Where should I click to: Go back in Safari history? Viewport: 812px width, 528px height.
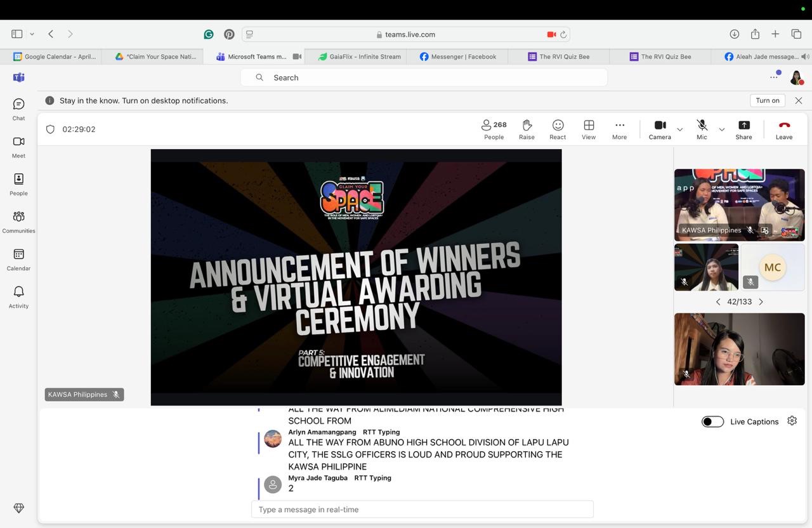(51, 34)
